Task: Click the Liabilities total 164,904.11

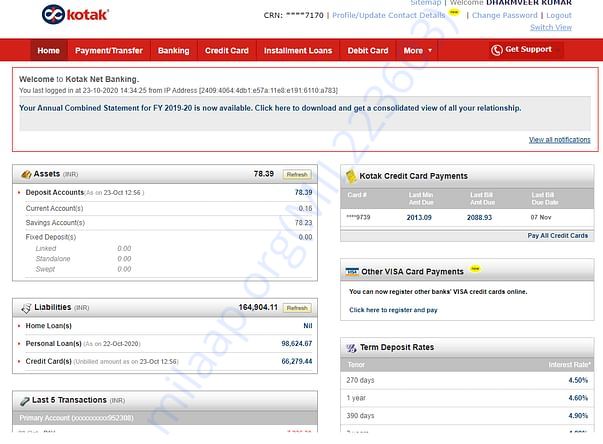Action: (258, 308)
